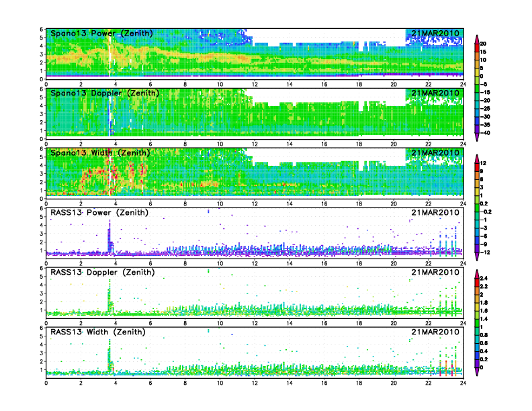Viewport: 532px width, 411px height.
Task: Click the 21MAR2010 date in RASS13 Doppler panel
Action: coord(435,272)
